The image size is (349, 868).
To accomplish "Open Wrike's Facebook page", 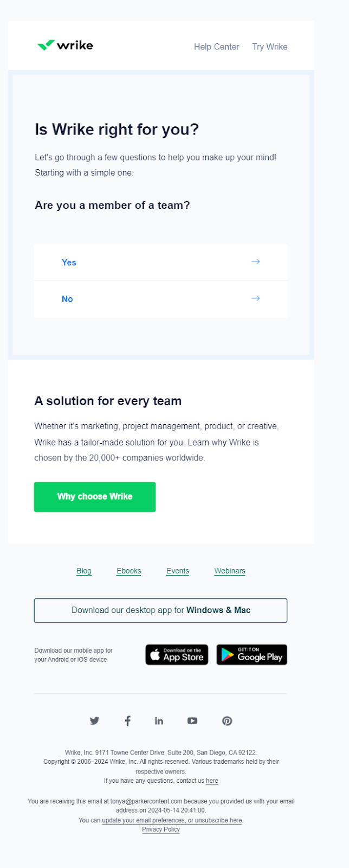I will click(127, 720).
